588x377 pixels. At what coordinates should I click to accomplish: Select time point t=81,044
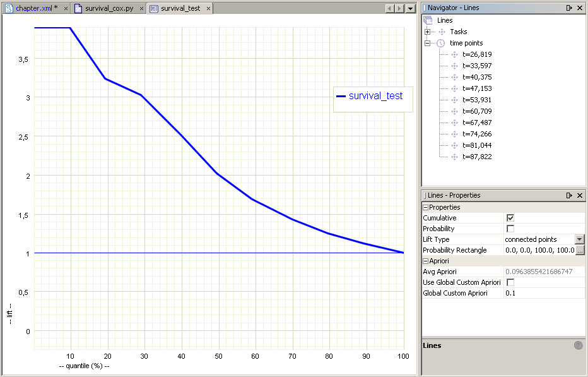click(x=477, y=145)
